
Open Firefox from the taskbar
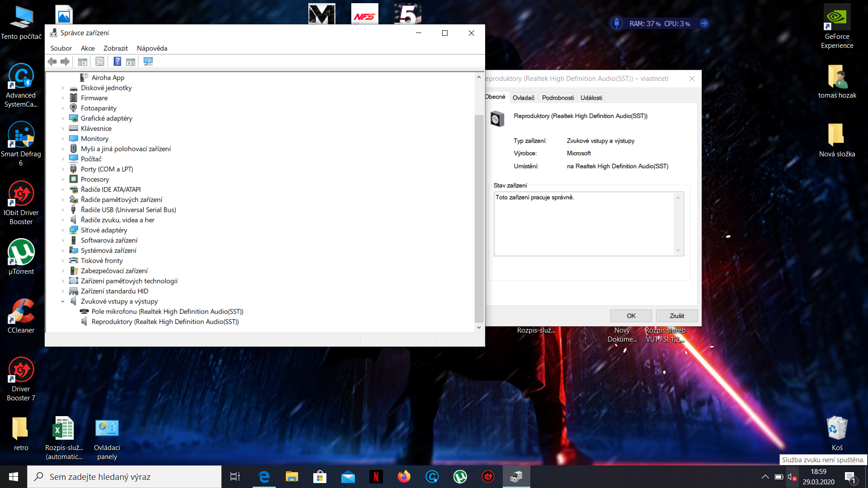click(x=404, y=477)
